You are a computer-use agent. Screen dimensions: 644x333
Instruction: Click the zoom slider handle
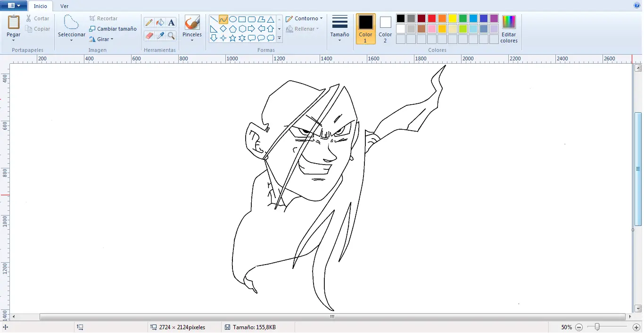pos(597,327)
